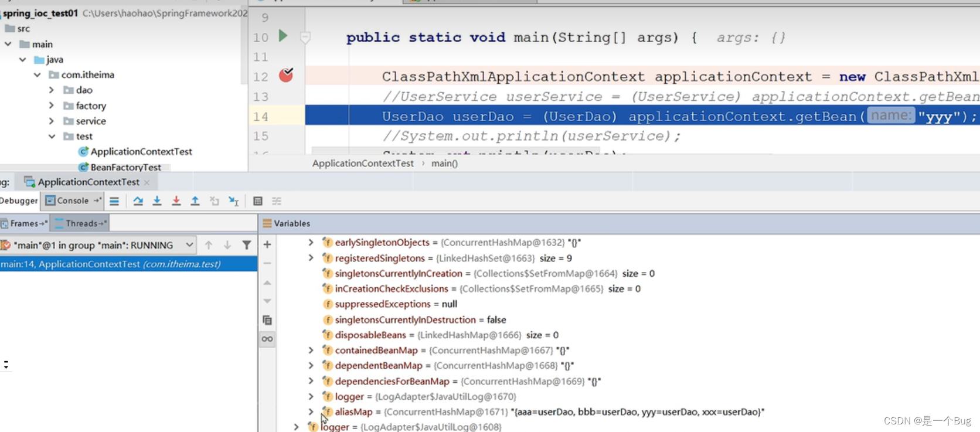Select the singletonsCurrentlyInDestruction = false row

tap(414, 319)
